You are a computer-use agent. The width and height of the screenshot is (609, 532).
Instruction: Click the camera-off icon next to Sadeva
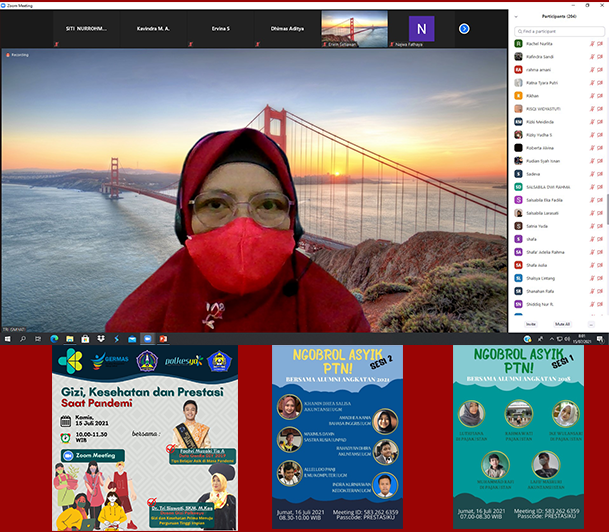click(599, 173)
